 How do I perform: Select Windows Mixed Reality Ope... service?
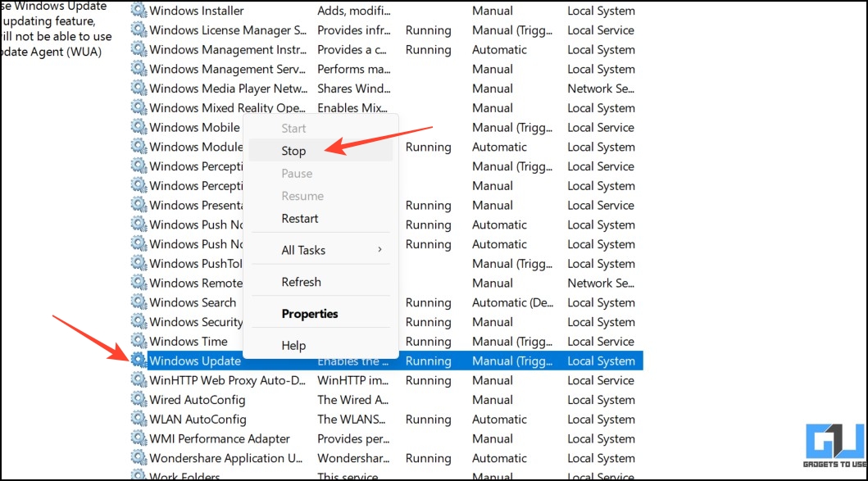pos(228,108)
